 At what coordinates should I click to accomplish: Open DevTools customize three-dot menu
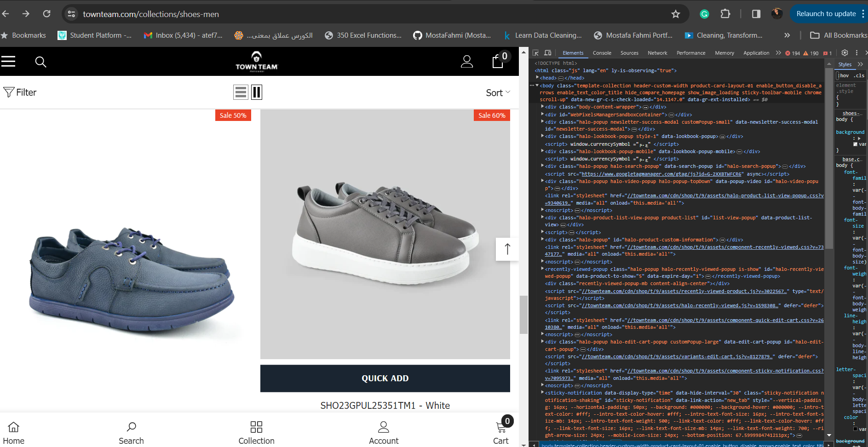[857, 53]
